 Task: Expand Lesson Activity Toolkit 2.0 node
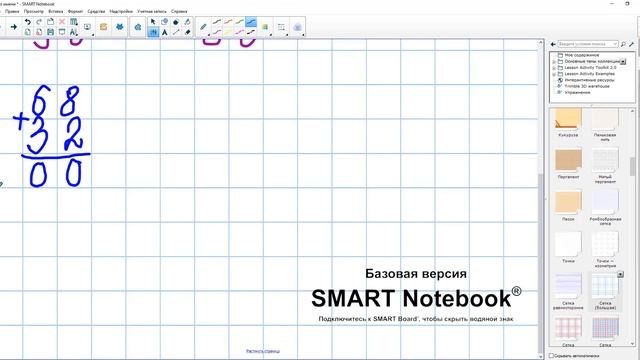554,68
